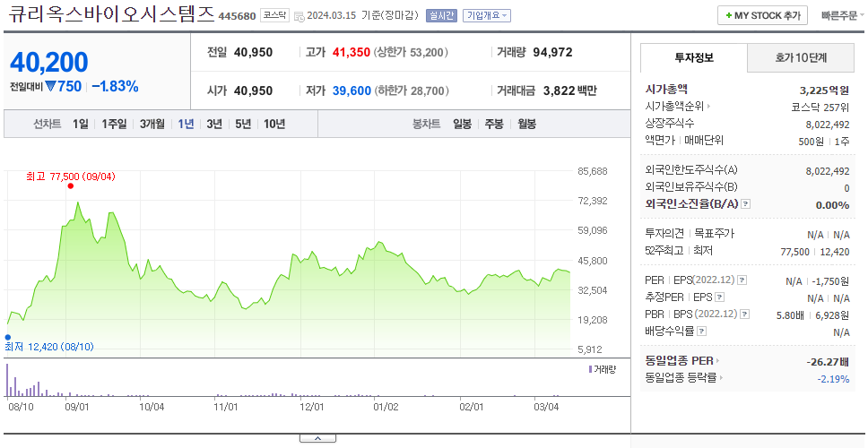Screen dimensions: 868x448
Task: Show 일봉 candlestick chart
Action: [462, 124]
